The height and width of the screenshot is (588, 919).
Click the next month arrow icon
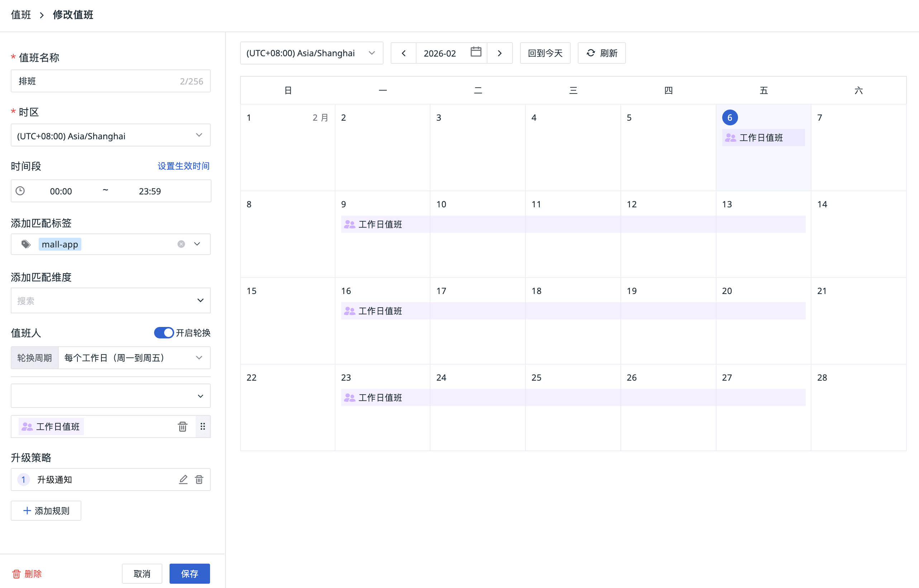499,53
